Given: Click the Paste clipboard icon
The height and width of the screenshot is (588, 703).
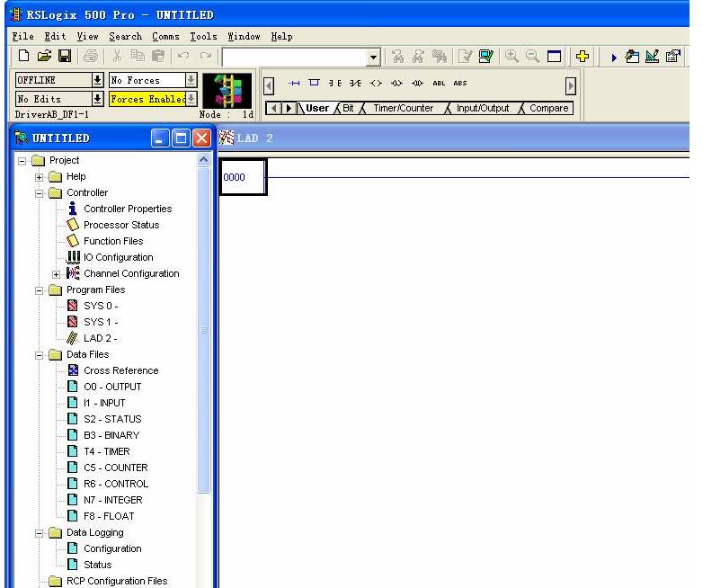Looking at the screenshot, I should click(158, 56).
